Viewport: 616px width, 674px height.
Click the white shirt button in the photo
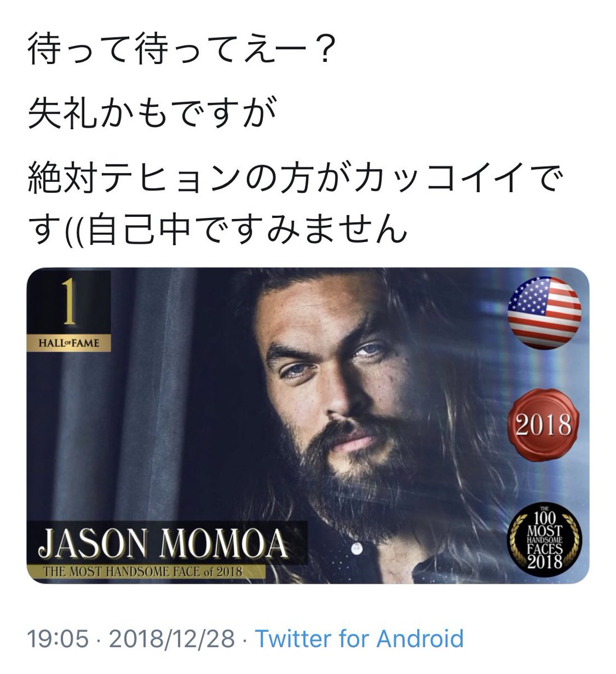click(x=355, y=547)
